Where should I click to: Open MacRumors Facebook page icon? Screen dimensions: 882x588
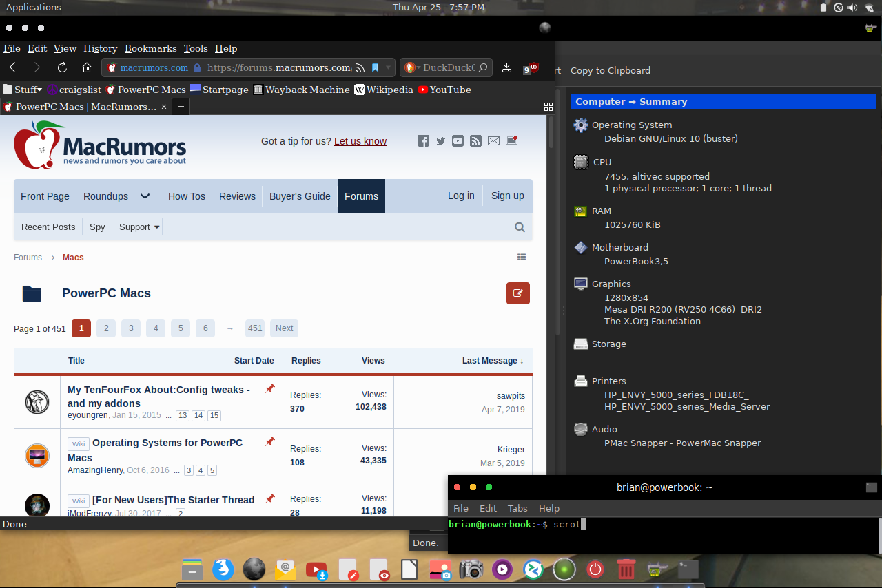point(423,141)
